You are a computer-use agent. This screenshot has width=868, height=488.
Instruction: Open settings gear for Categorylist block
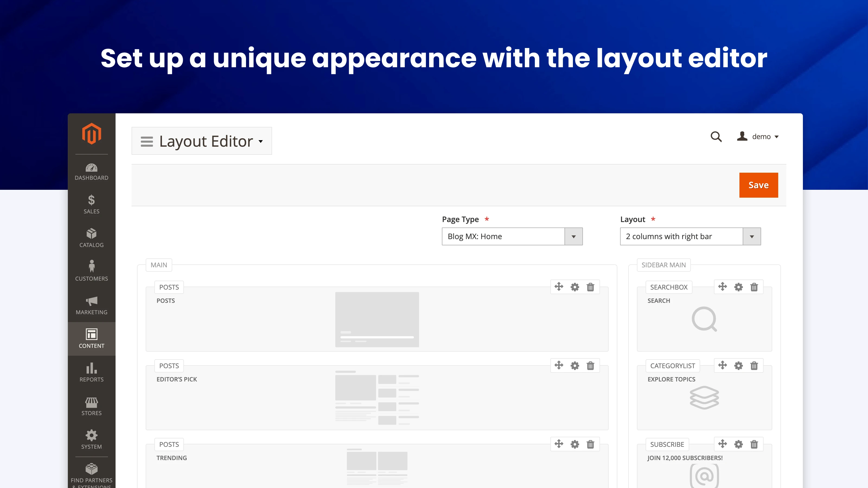738,366
